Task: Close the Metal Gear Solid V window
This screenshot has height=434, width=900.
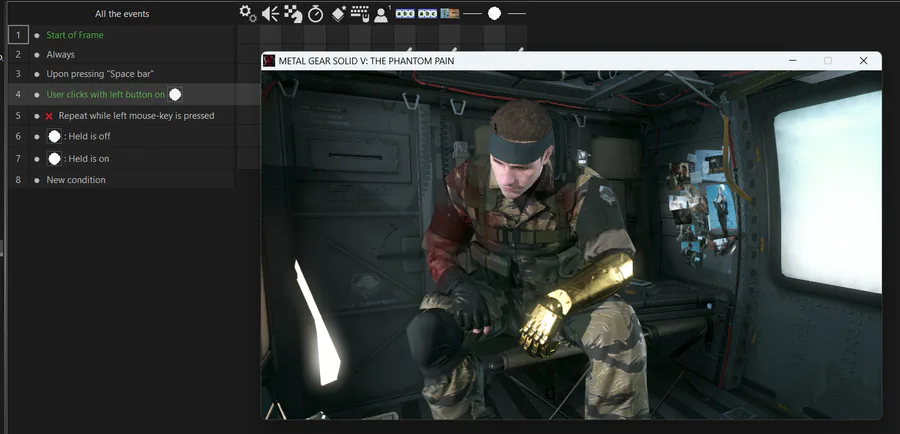Action: pyautogui.click(x=863, y=61)
